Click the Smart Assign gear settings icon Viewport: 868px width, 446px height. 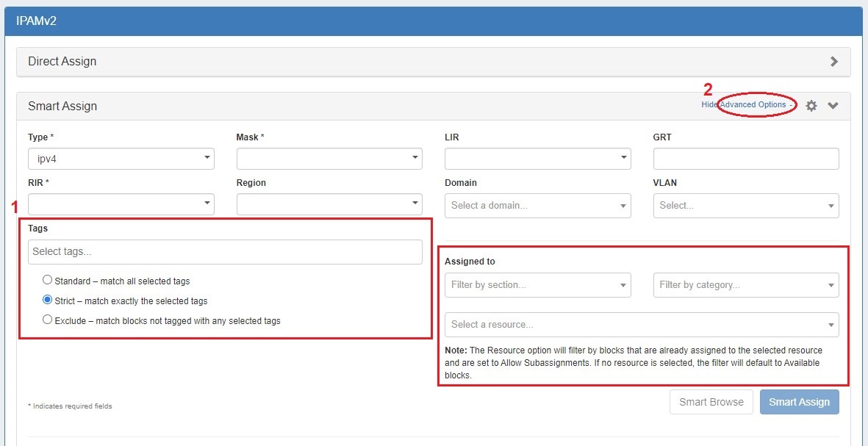(x=811, y=106)
